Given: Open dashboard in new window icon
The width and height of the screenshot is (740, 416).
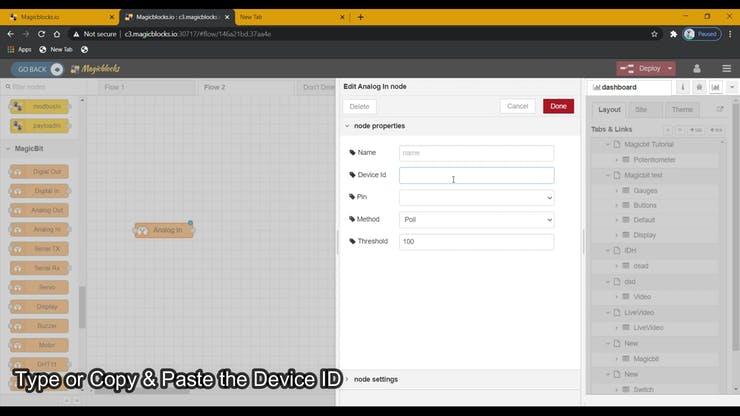Looking at the screenshot, I should (720, 109).
